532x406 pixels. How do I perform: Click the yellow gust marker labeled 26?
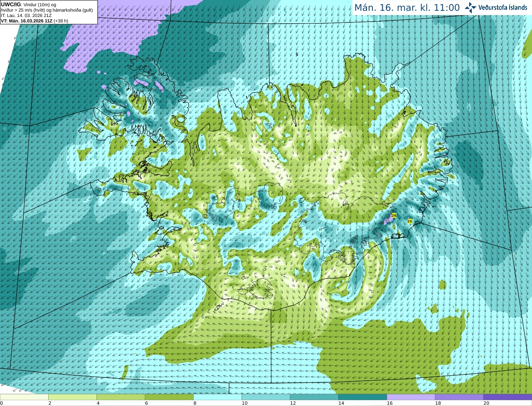pyautogui.click(x=394, y=215)
